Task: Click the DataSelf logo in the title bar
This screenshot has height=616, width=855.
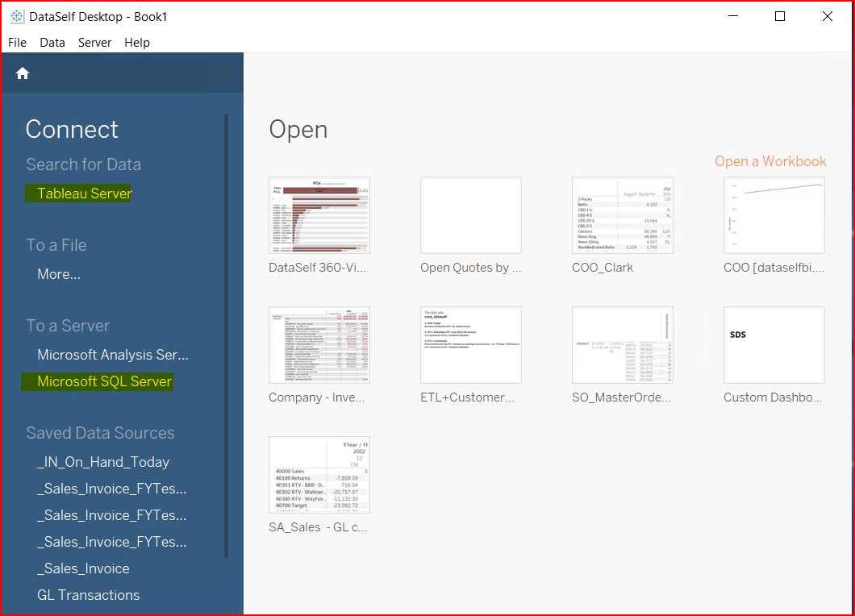Action: [x=18, y=16]
